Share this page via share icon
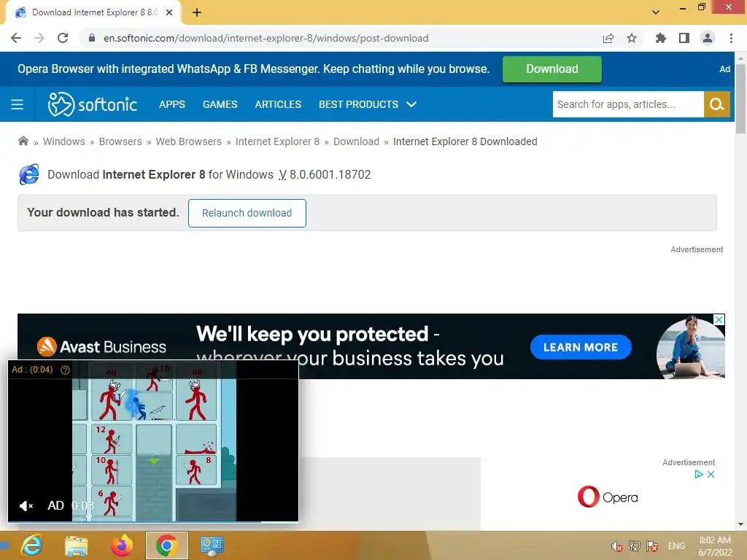This screenshot has width=747, height=560. coord(608,38)
